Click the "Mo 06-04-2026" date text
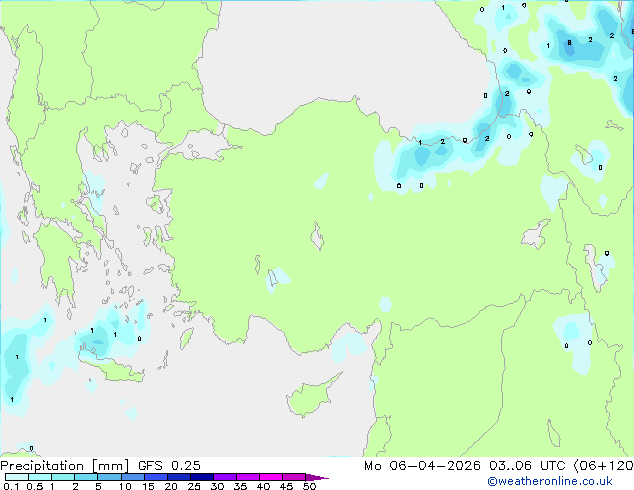634x490 pixels. click(422, 466)
